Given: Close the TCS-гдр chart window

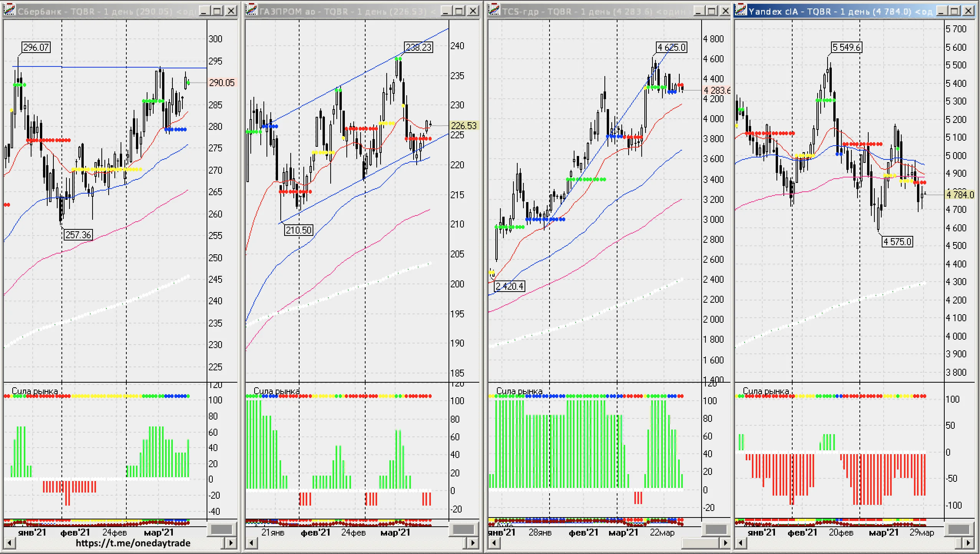Looking at the screenshot, I should click(x=725, y=11).
